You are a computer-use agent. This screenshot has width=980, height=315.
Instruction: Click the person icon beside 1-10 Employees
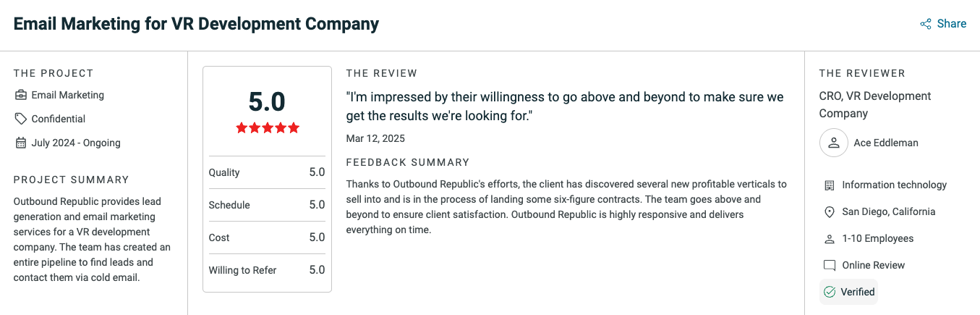[x=830, y=239]
